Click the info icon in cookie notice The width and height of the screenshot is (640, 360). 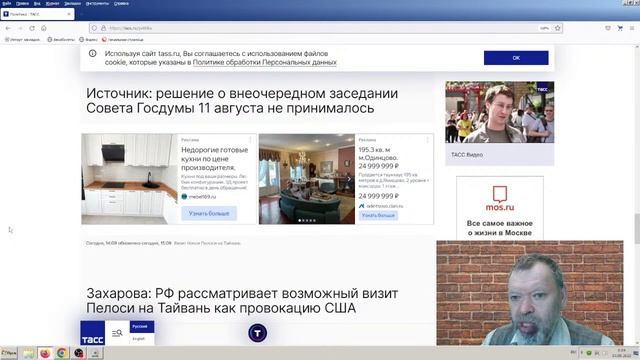click(x=93, y=53)
